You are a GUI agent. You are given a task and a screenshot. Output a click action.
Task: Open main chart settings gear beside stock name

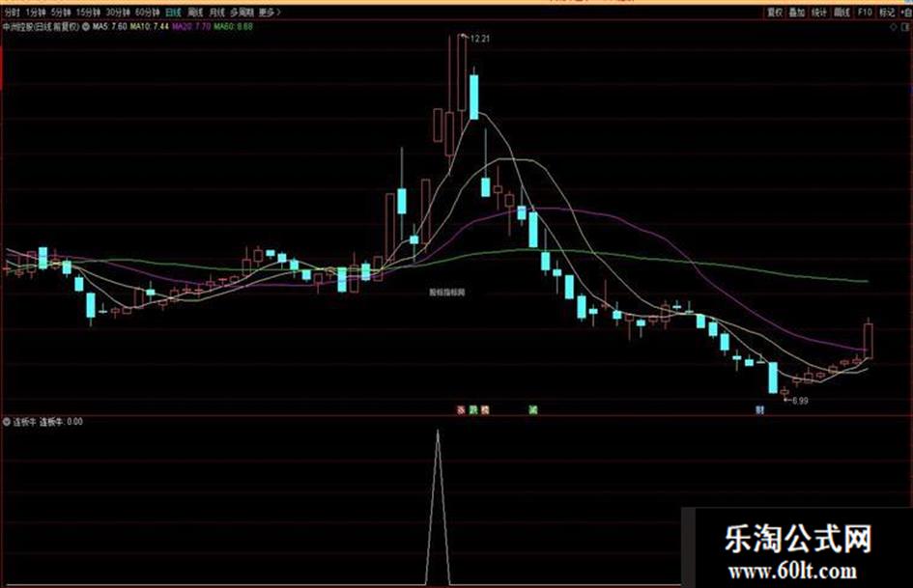[x=86, y=26]
